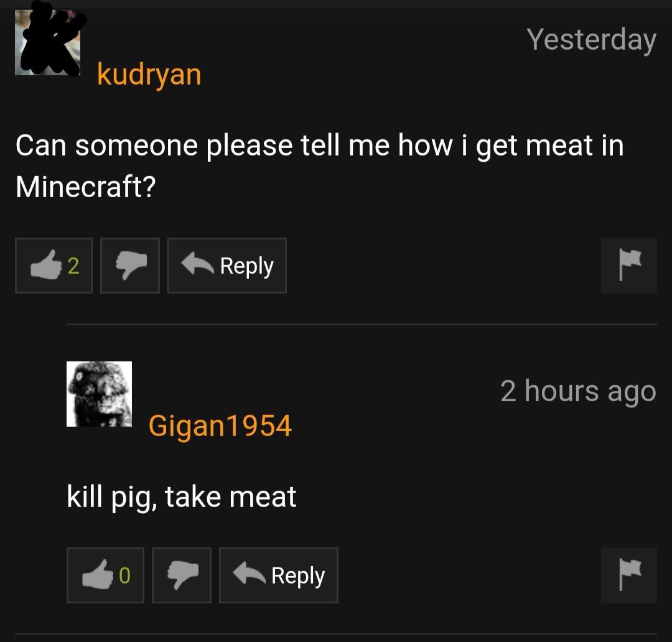Screen dimensions: 672x642
Task: Like kudryan's comment with thumbs up
Action: click(x=54, y=266)
